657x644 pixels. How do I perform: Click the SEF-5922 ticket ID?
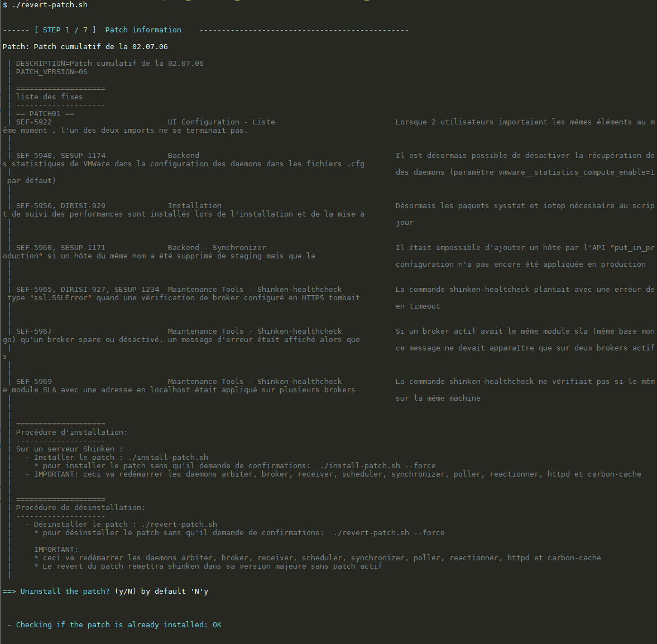(x=33, y=122)
